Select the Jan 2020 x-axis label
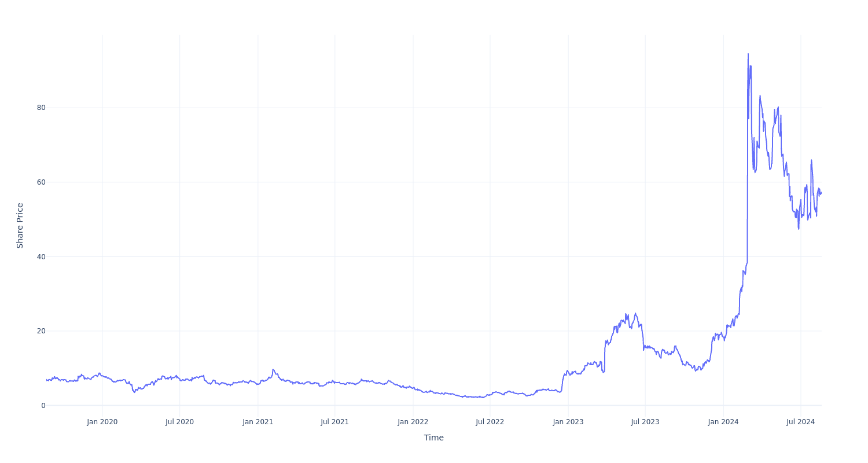Image resolution: width=868 pixels, height=463 pixels. (102, 422)
